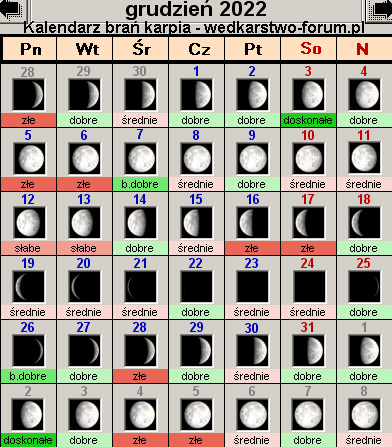Select the red 'złe' label on December 28
This screenshot has width=392, height=447.
140,376
